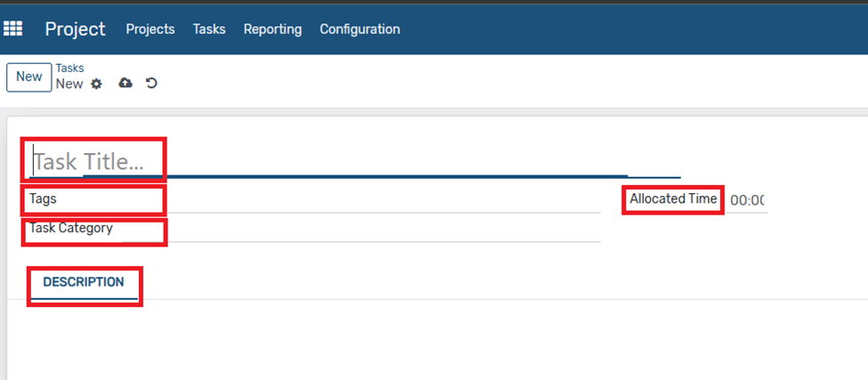Viewport: 868px width, 380px height.
Task: Open the Task Category dropdown field
Action: [x=382, y=230]
